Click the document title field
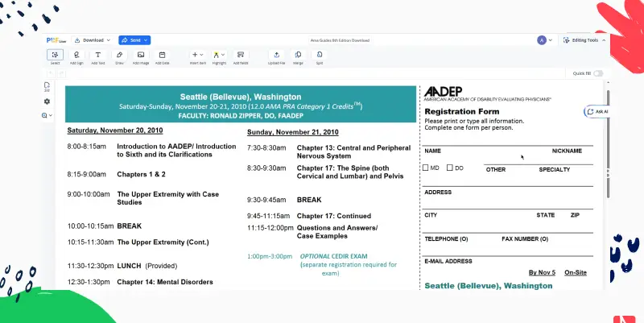The width and height of the screenshot is (644, 323). (340, 40)
